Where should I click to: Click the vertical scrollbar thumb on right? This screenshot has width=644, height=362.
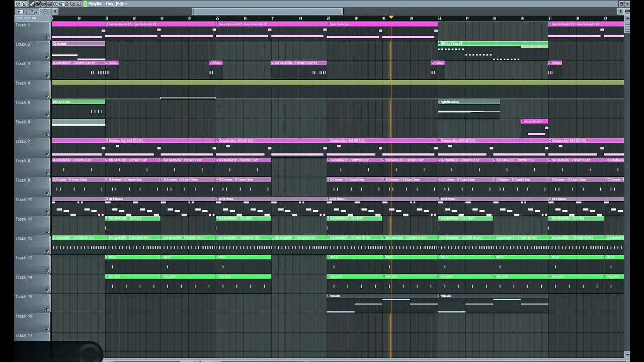pos(627,27)
